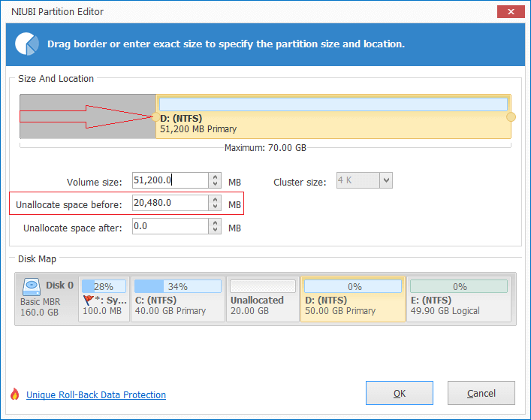
Task: Open Unique Roll-Back Data Protection link
Action: tap(96, 395)
